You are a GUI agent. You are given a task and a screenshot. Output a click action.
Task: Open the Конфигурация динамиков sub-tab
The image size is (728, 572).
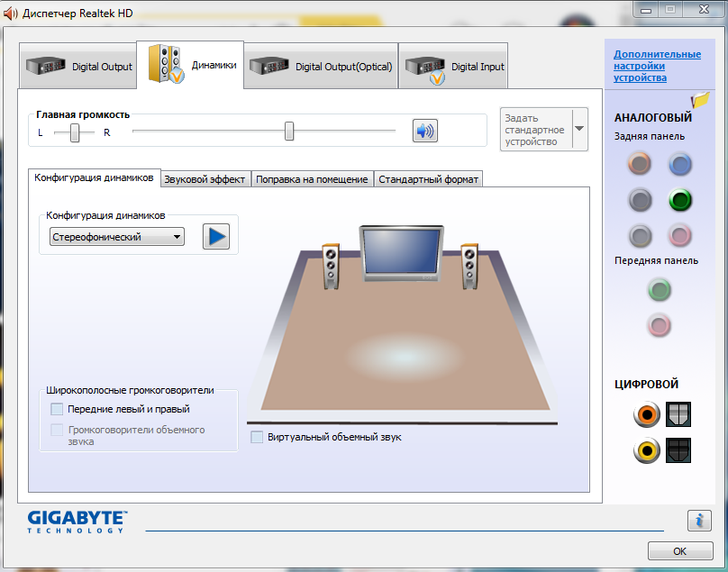coord(95,177)
